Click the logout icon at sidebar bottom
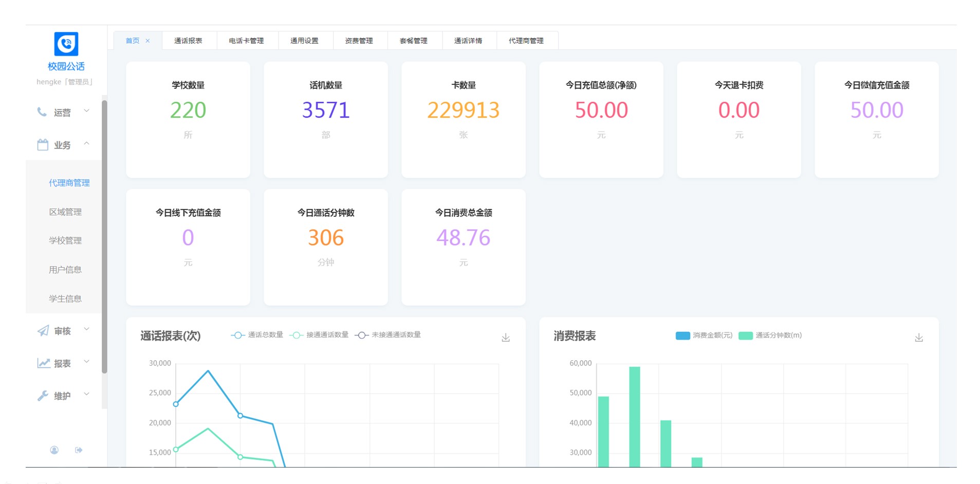 (x=79, y=450)
